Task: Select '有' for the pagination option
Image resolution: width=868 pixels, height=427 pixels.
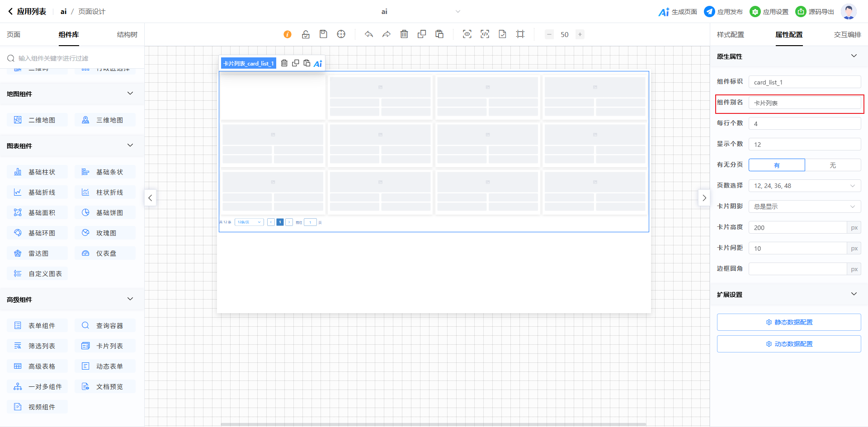Action: tap(777, 165)
